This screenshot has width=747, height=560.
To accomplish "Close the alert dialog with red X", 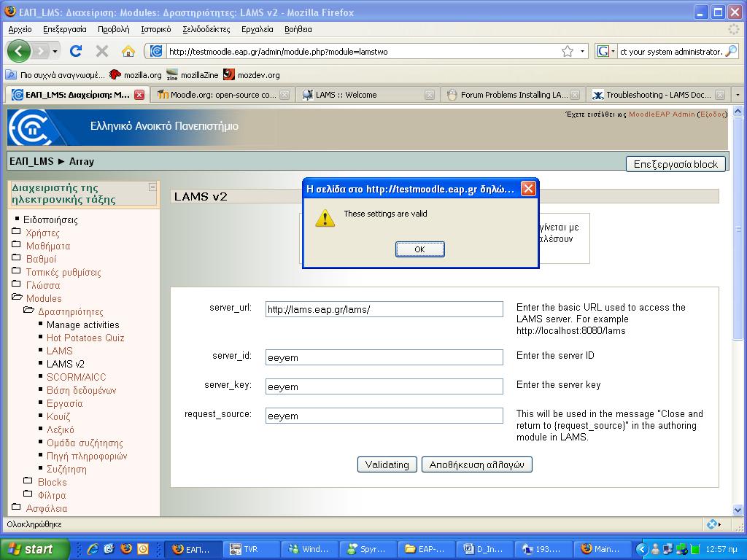I will 529,189.
